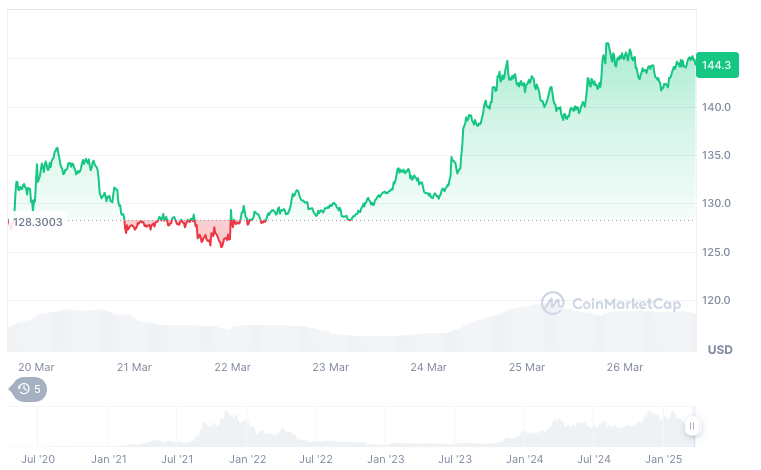Click the green 144.3 current price tag
Viewport: 761px width, 470px height.
[x=717, y=65]
